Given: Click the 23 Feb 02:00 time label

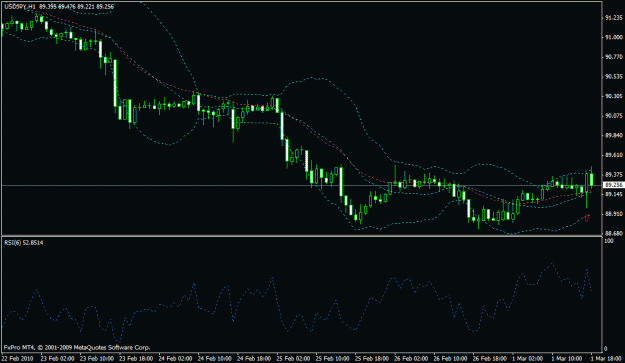Looking at the screenshot, I should point(57,358).
